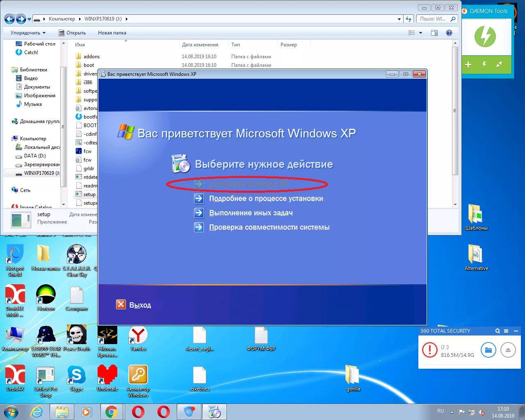Viewport: 525px width, 420px height.
Task: Select Видео library in navigation pane
Action: [x=27, y=78]
